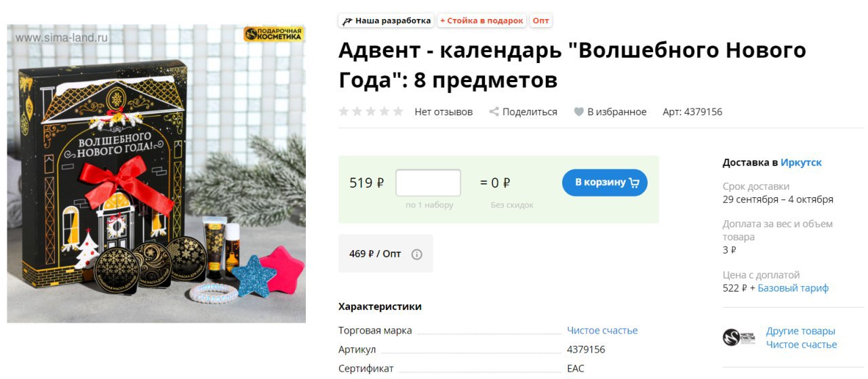This screenshot has width=868, height=379.
Task: Open Другие товары Чистое счастье link
Action: pyautogui.click(x=802, y=338)
